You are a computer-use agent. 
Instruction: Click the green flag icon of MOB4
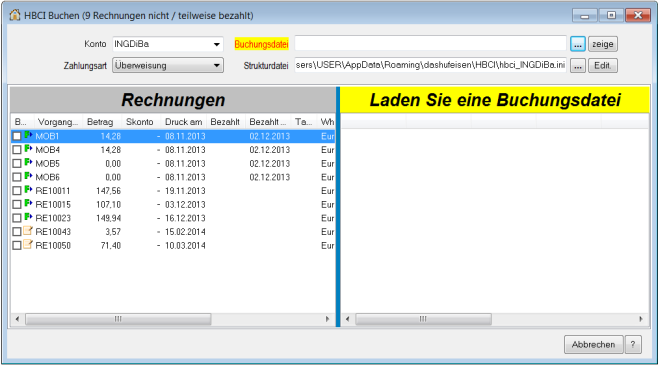click(28, 149)
